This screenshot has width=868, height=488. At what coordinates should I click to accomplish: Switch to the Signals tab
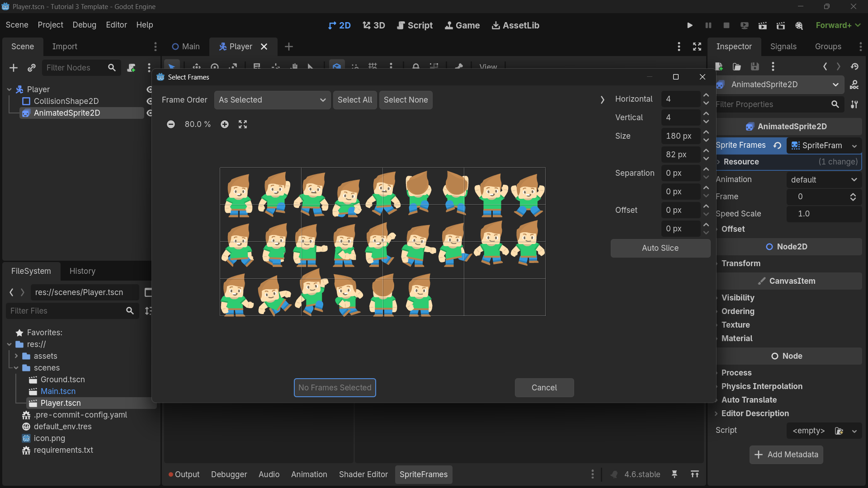point(783,47)
